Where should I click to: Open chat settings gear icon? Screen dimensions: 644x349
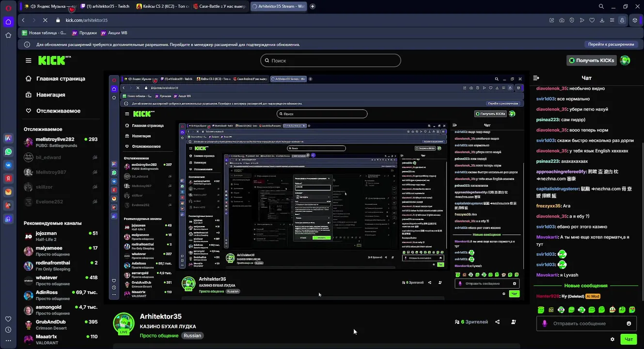pyautogui.click(x=613, y=339)
